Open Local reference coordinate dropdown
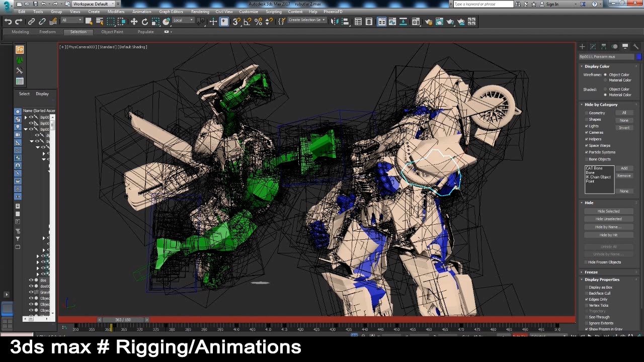Image resolution: width=644 pixels, height=362 pixels. pyautogui.click(x=183, y=21)
